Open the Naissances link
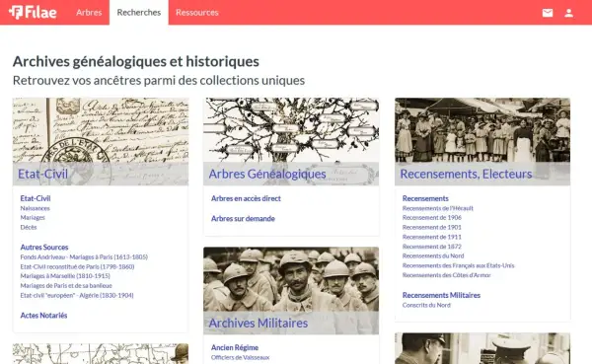 (x=36, y=208)
